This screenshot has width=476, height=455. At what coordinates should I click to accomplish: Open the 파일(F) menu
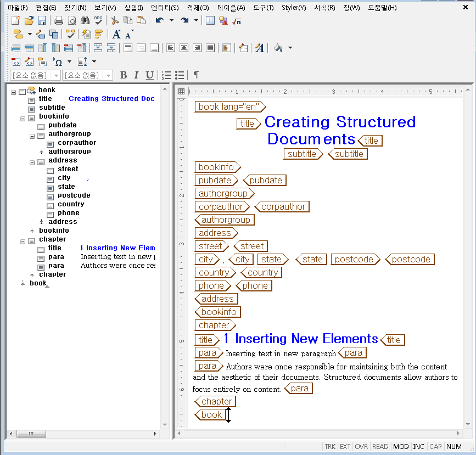(18, 8)
